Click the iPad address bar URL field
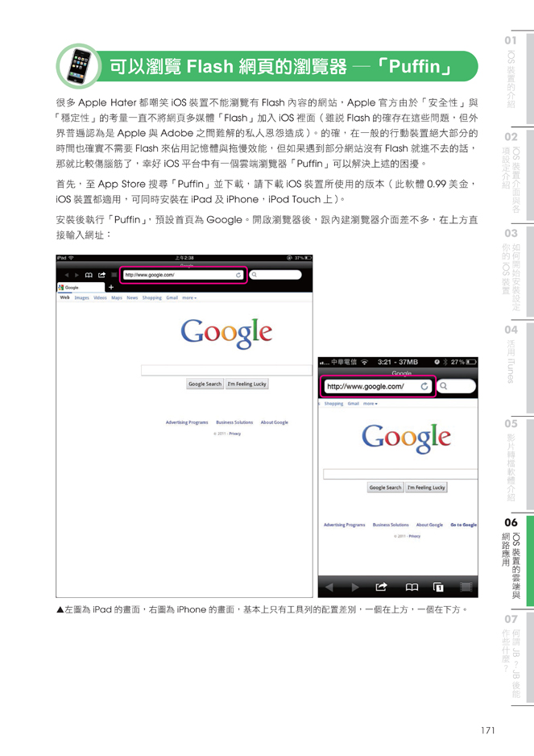The width and height of the screenshot is (534, 756). (x=183, y=275)
